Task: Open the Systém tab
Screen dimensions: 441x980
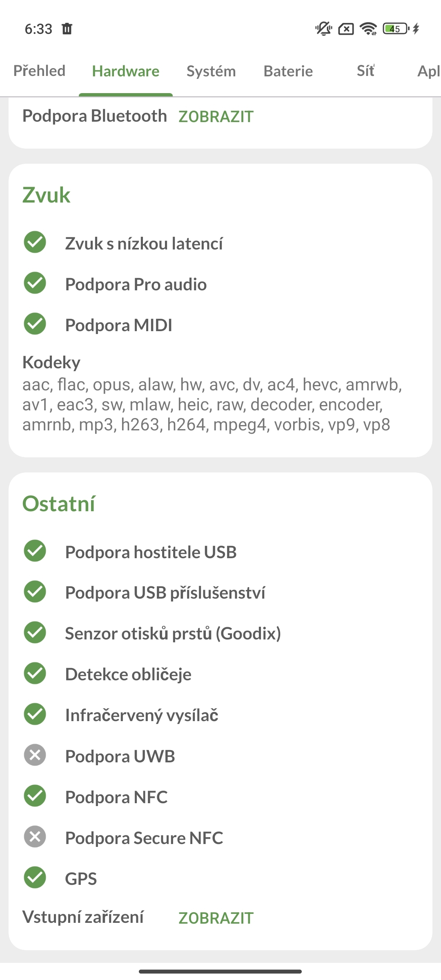Action: (211, 71)
